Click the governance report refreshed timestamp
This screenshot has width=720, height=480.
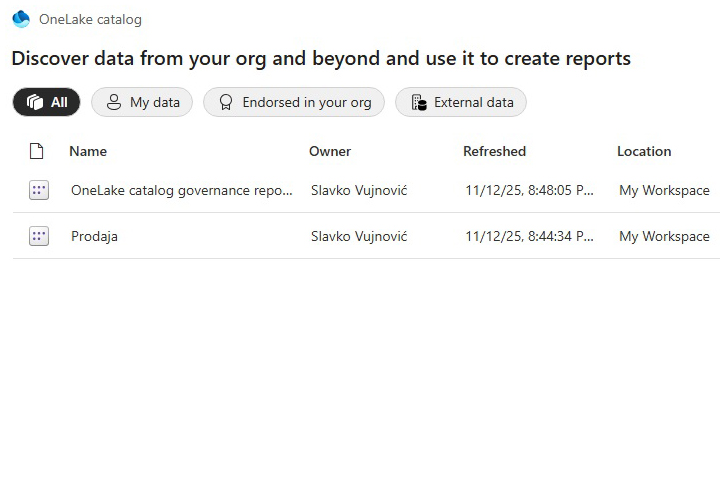coord(530,190)
